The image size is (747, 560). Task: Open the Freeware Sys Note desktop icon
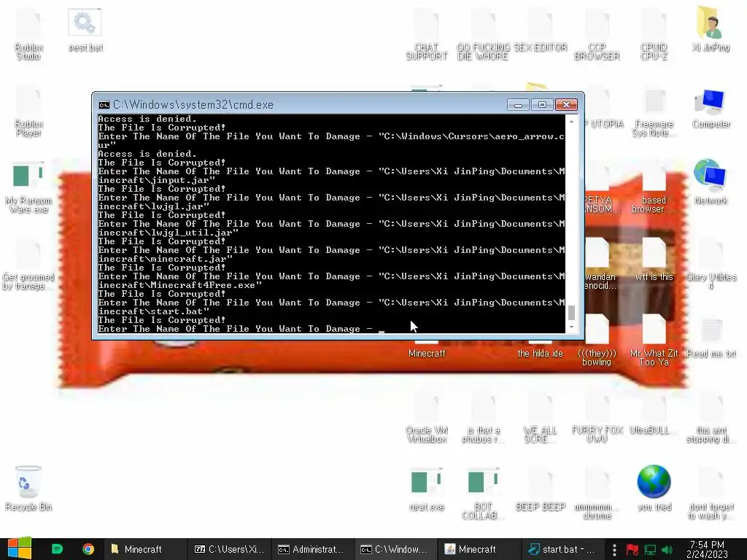click(654, 111)
